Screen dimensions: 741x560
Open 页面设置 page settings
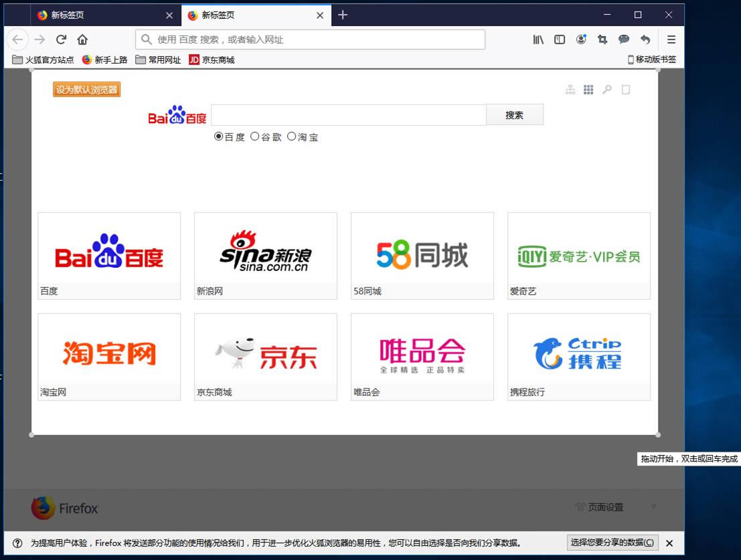point(600,507)
